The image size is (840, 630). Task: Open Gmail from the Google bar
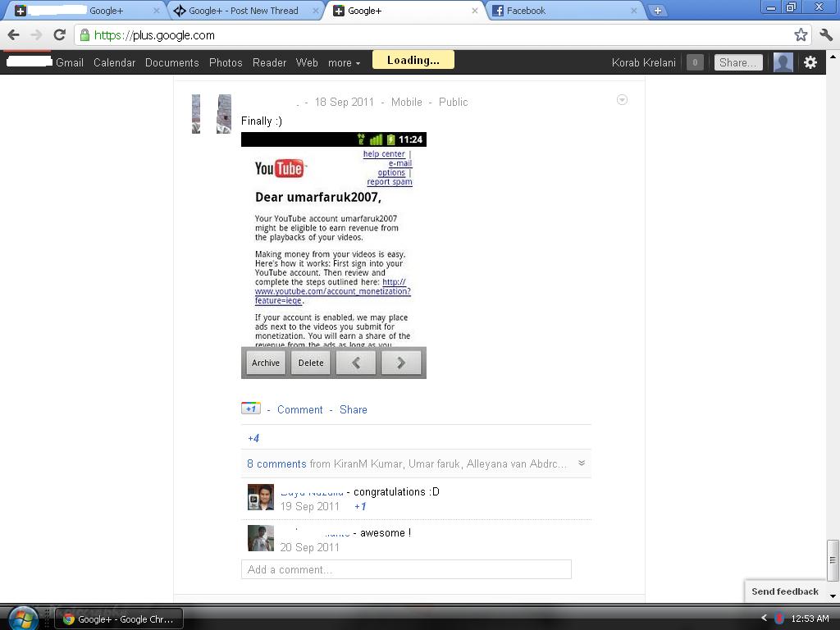point(70,62)
